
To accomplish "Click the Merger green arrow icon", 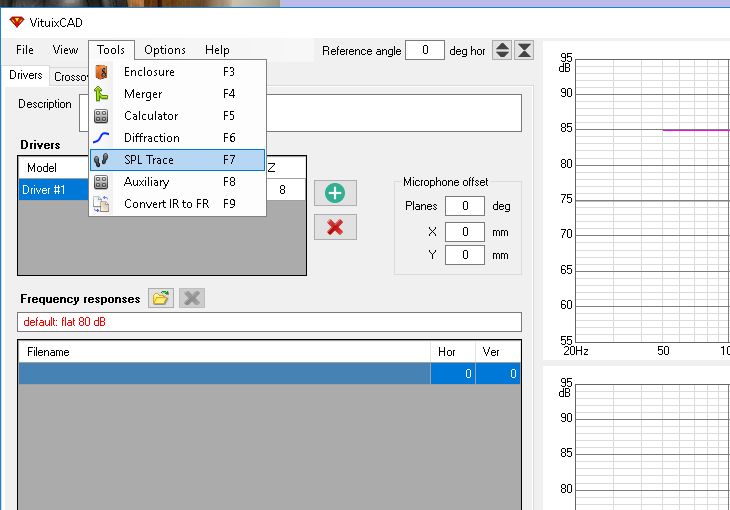I will point(101,94).
